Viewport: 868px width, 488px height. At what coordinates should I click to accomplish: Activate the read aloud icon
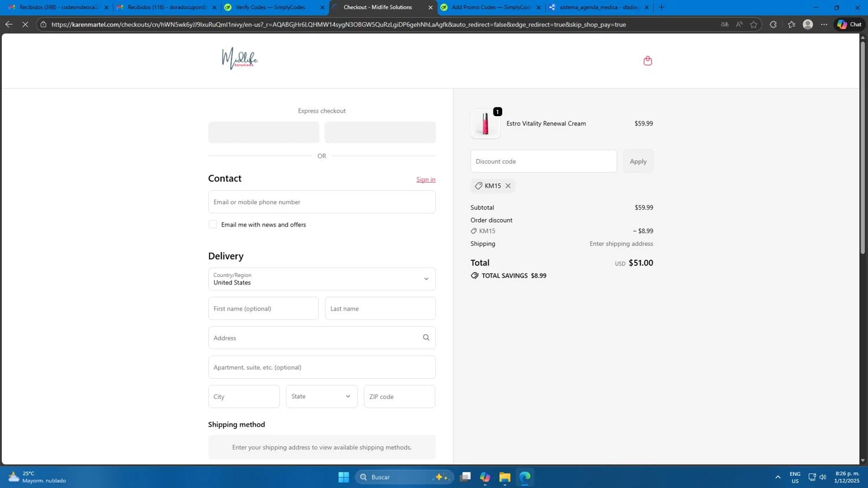[x=739, y=24]
